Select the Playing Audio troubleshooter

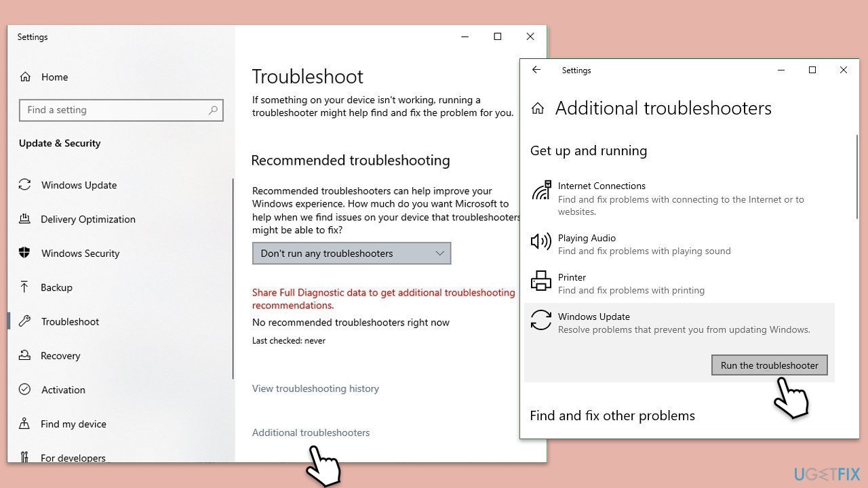(679, 244)
